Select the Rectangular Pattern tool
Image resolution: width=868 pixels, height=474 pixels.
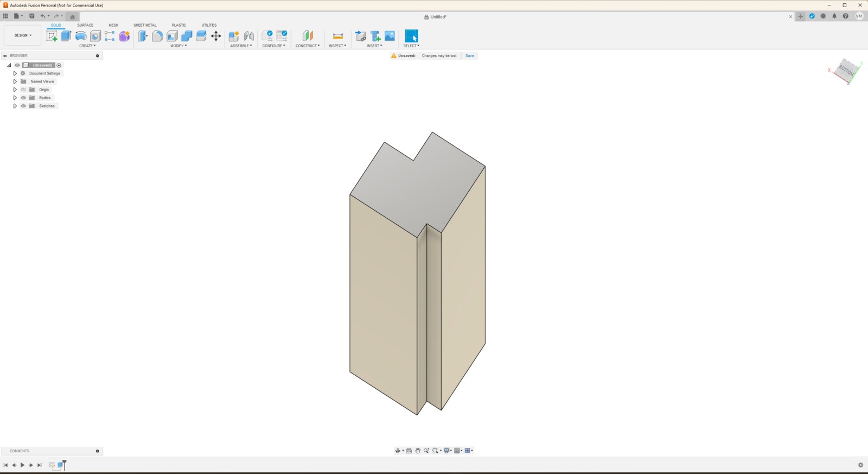[x=110, y=36]
